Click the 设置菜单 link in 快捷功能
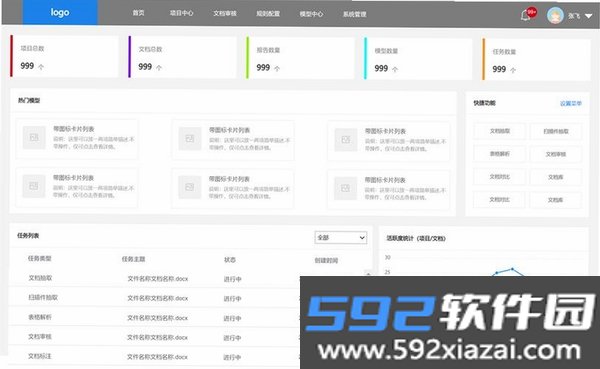The width and height of the screenshot is (600, 369). [x=571, y=103]
